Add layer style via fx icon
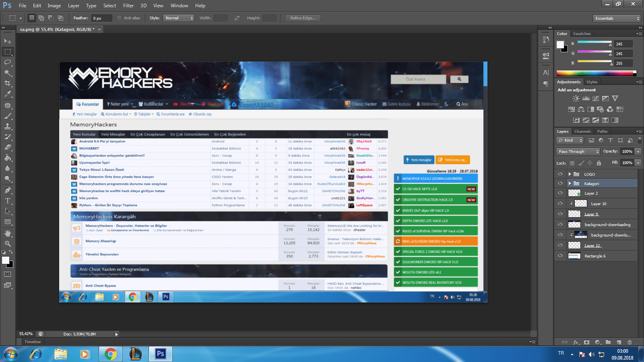Screen dimensions: 644x362 [576, 342]
